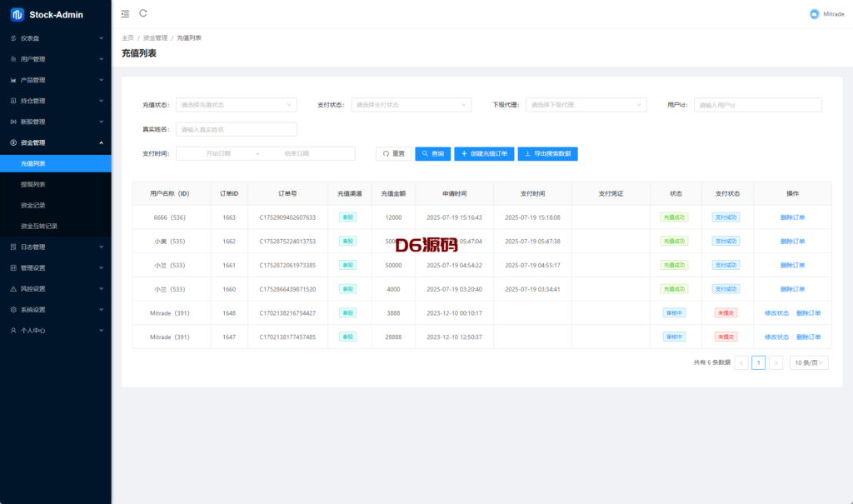Image resolution: width=853 pixels, height=504 pixels.
Task: Open the 提现列表 submenu item
Action: 33,184
